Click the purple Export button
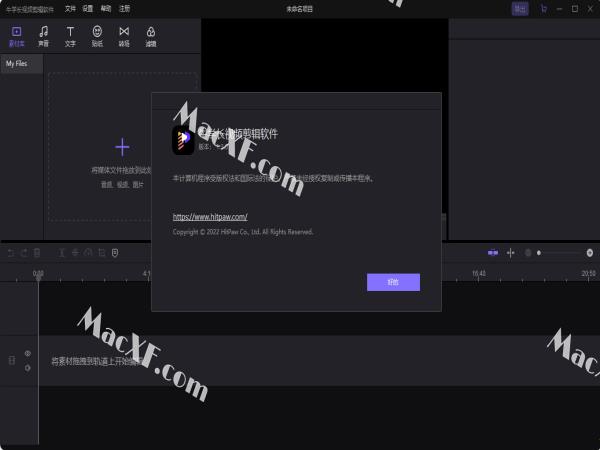 pyautogui.click(x=520, y=9)
